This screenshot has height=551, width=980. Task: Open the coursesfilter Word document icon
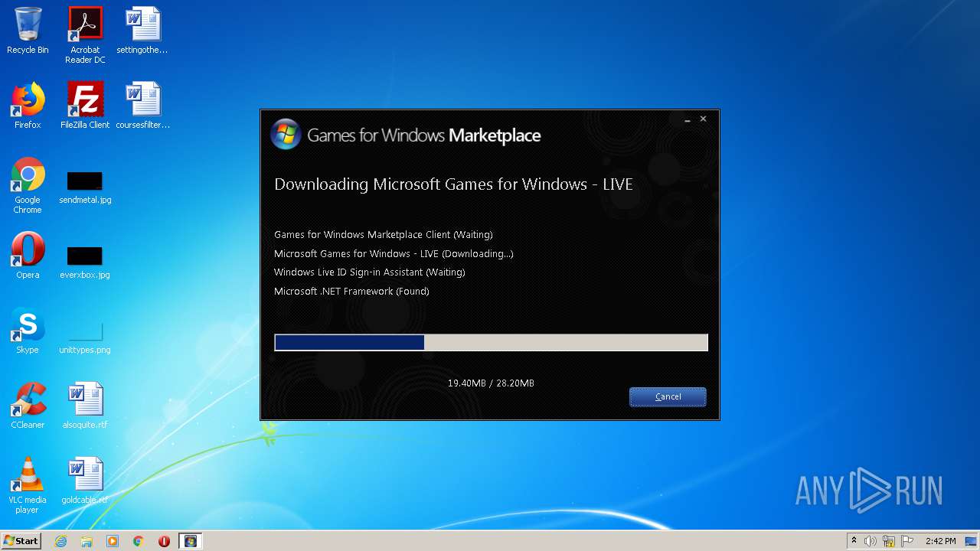click(142, 106)
